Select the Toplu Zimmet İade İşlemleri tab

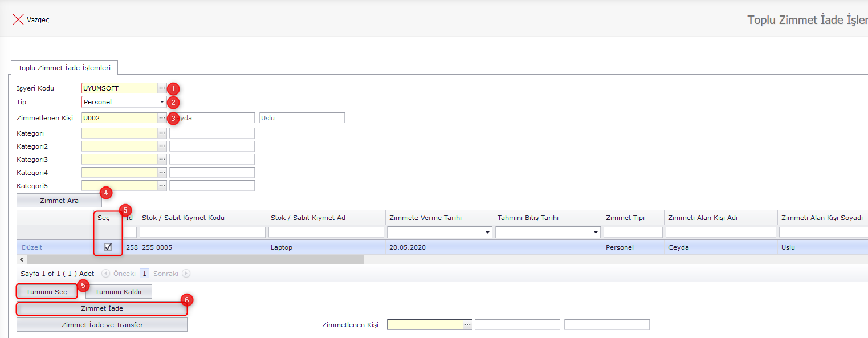click(64, 68)
